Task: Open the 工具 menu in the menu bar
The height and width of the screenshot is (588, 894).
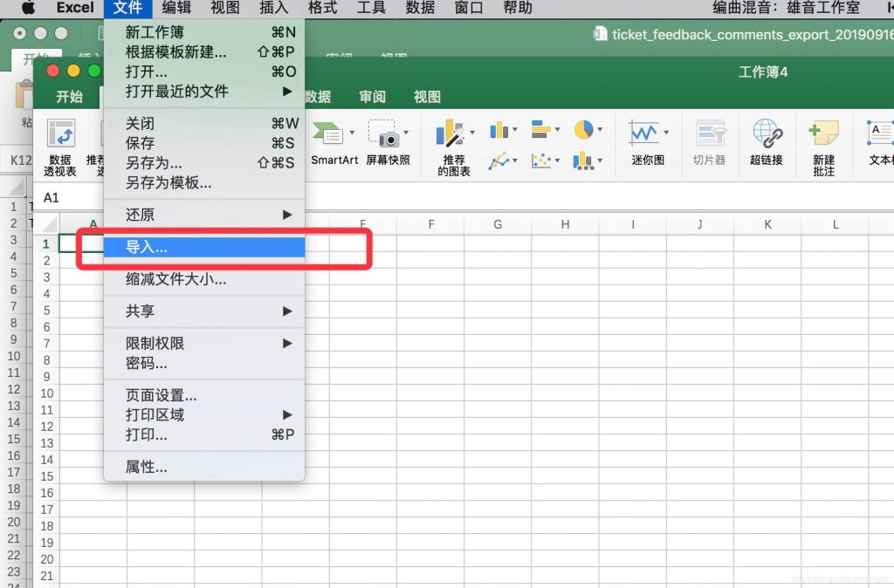Action: tap(371, 7)
